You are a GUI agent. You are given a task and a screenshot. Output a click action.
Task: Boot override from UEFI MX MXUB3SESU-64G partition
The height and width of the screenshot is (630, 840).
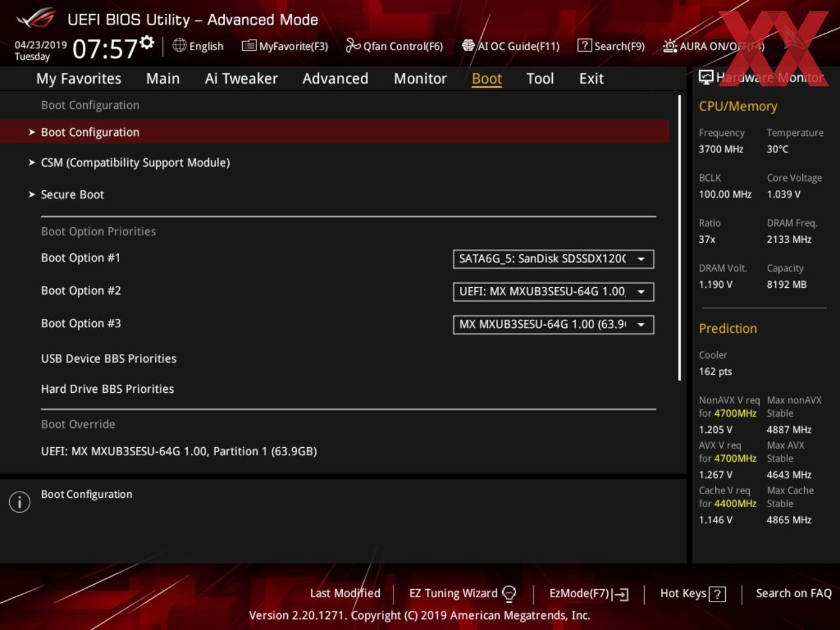pos(179,451)
